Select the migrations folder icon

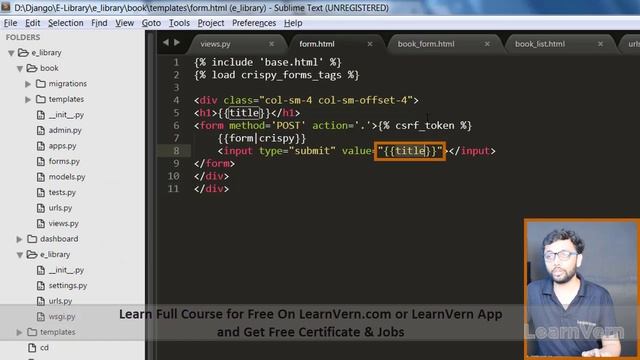[40, 83]
